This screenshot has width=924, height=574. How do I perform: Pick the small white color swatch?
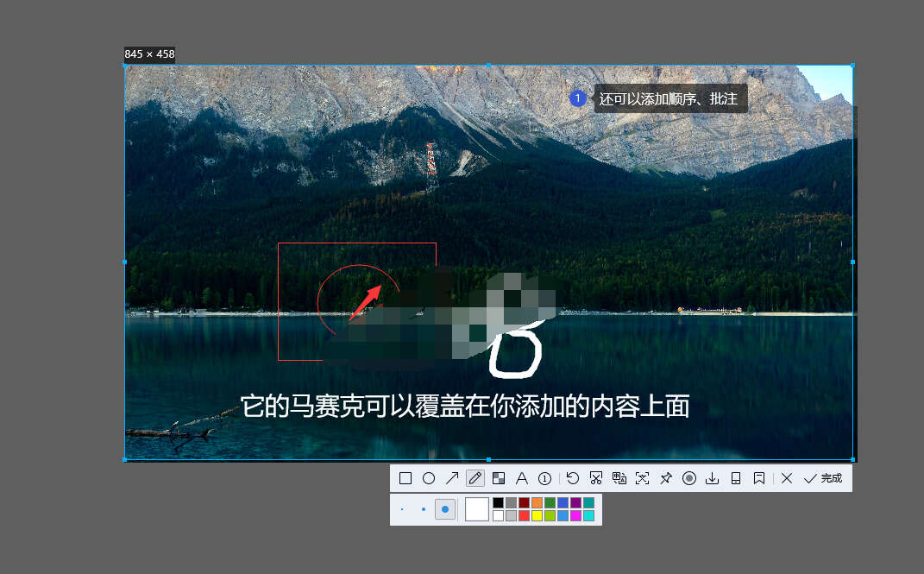(499, 515)
